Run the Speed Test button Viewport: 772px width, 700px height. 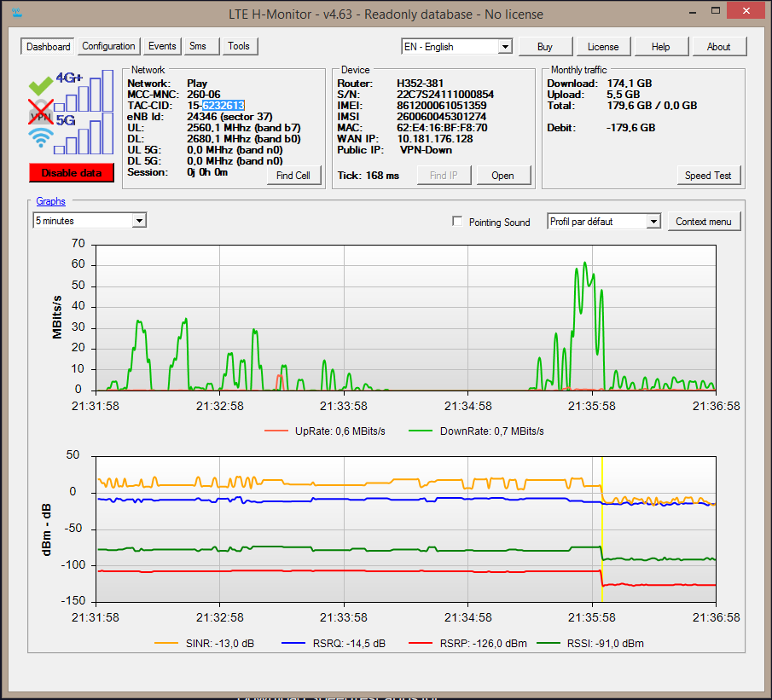click(x=708, y=176)
